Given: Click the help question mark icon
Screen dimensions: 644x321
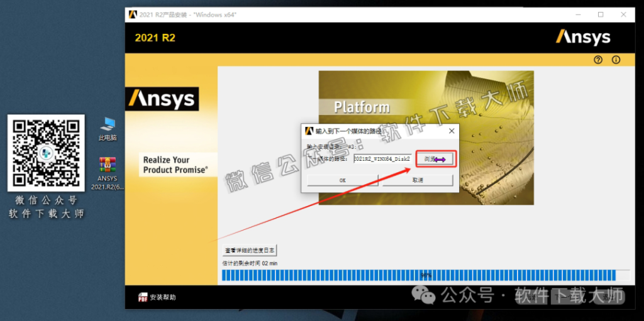Looking at the screenshot, I should pyautogui.click(x=598, y=60).
